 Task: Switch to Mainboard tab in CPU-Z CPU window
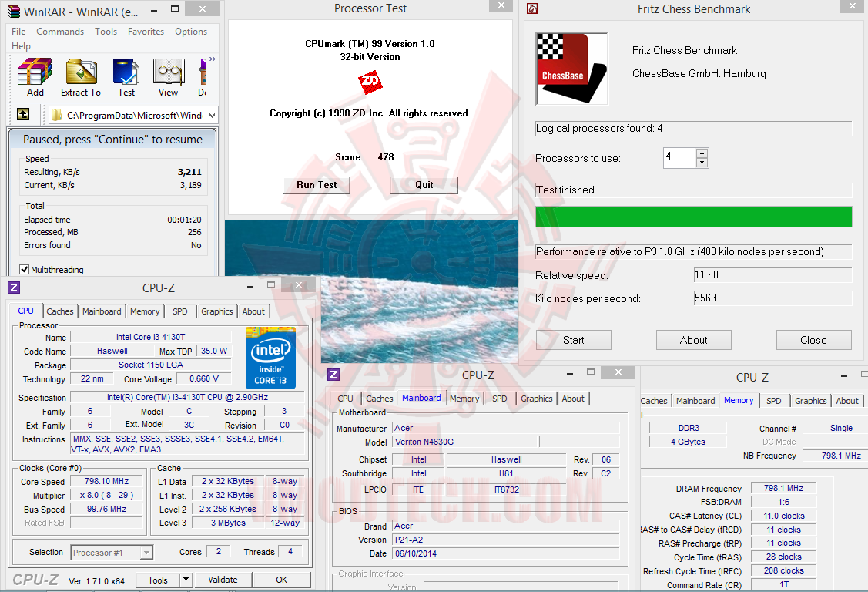point(102,311)
